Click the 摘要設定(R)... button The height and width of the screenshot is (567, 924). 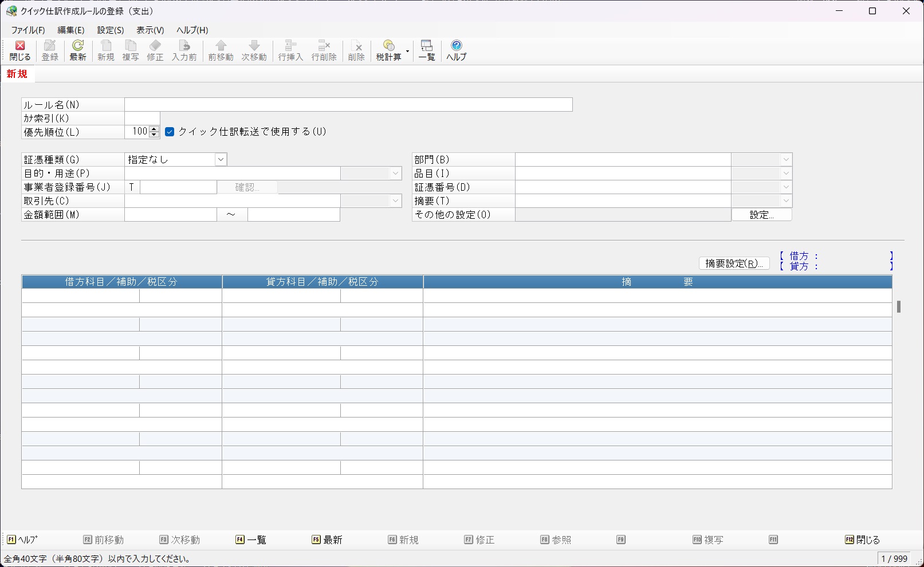[x=734, y=263]
